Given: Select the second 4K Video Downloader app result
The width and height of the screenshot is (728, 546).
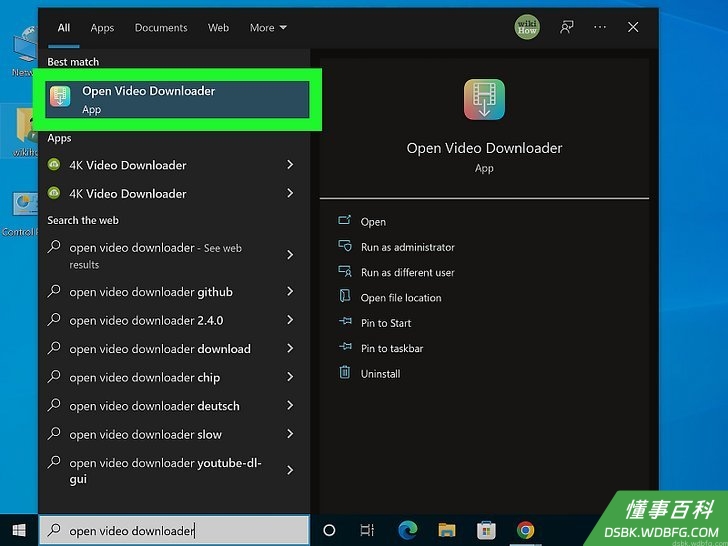Looking at the screenshot, I should 174,193.
